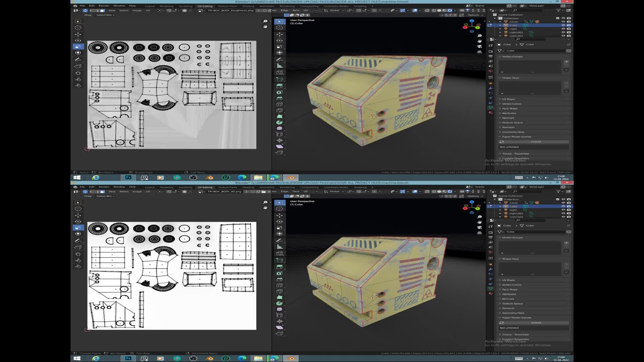
Task: Toggle Light.001 visibility eye in lower outliner
Action: pyautogui.click(x=563, y=213)
